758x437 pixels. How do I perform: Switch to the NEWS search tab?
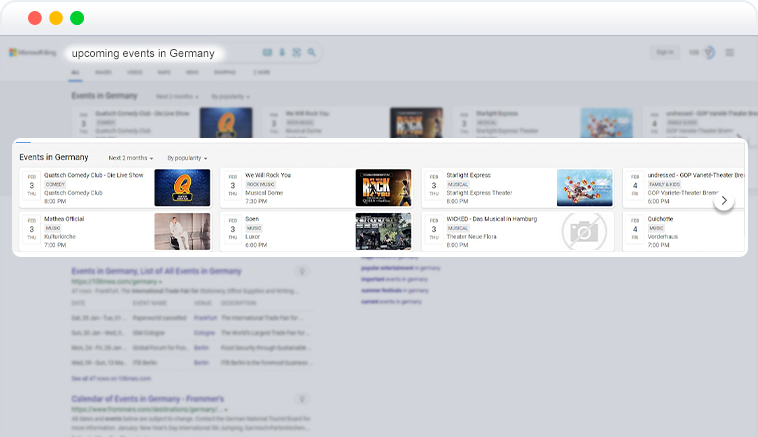tap(192, 73)
